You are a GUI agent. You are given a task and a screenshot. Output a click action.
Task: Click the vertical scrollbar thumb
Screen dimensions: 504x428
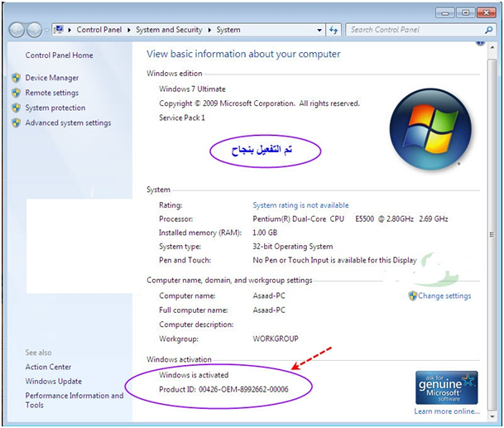coord(492,234)
